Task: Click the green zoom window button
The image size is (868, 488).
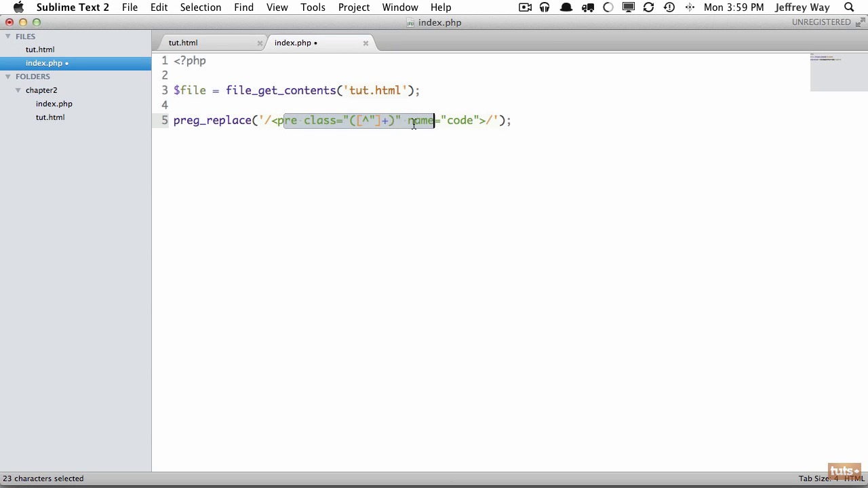Action: point(37,22)
